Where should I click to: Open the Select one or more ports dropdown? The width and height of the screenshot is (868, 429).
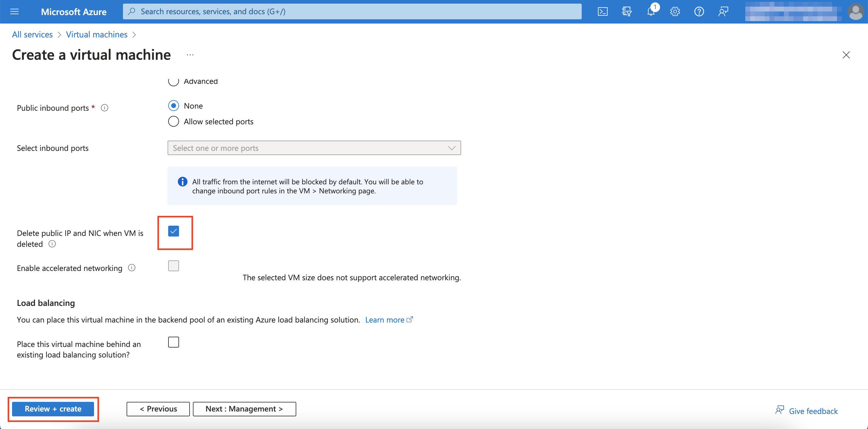(x=314, y=148)
